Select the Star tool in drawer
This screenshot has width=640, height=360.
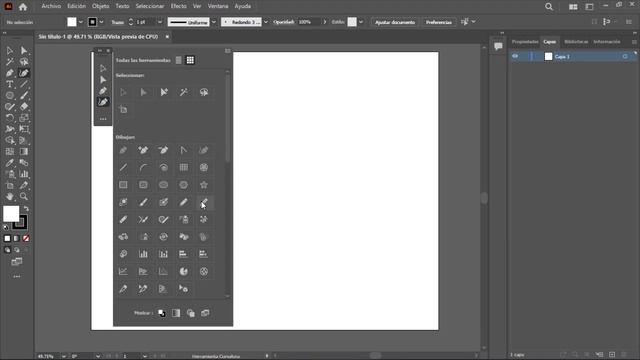[204, 185]
